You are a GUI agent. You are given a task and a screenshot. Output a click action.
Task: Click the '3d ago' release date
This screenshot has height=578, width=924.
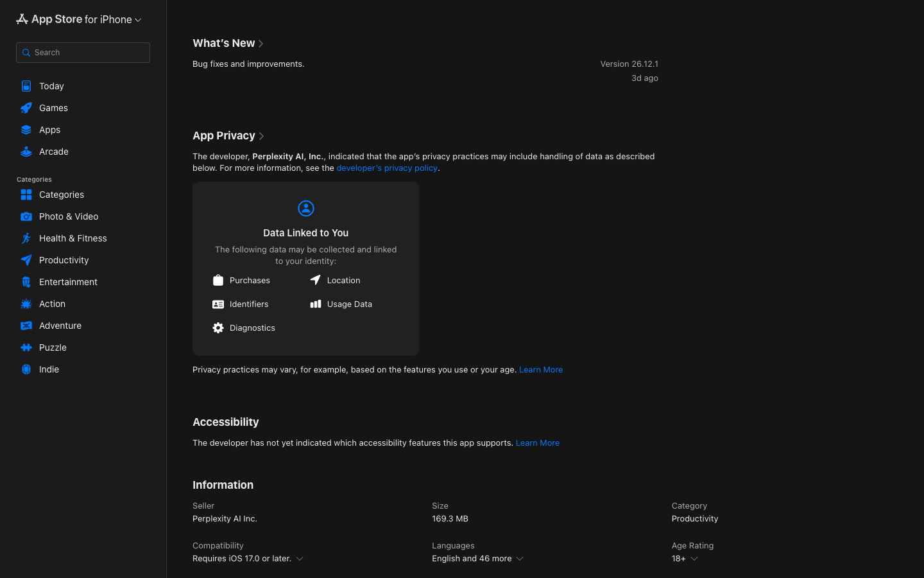coord(645,78)
